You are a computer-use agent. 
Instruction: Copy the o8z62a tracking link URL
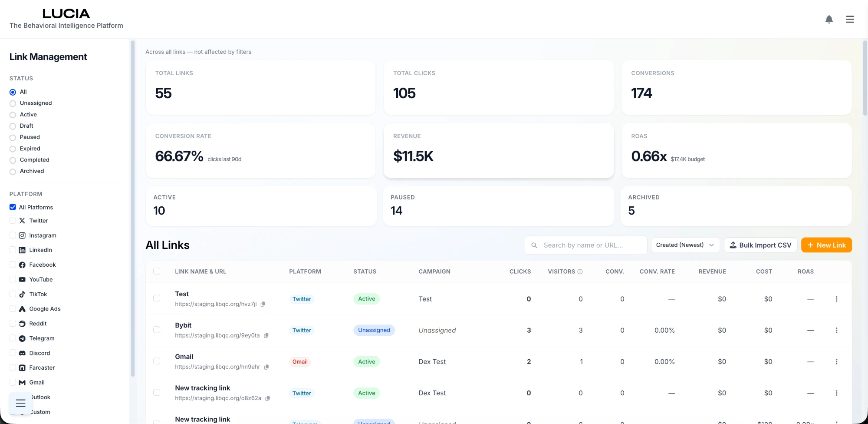click(268, 398)
